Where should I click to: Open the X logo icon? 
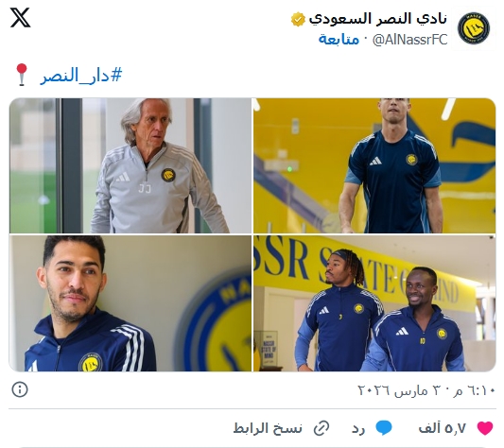tap(20, 18)
